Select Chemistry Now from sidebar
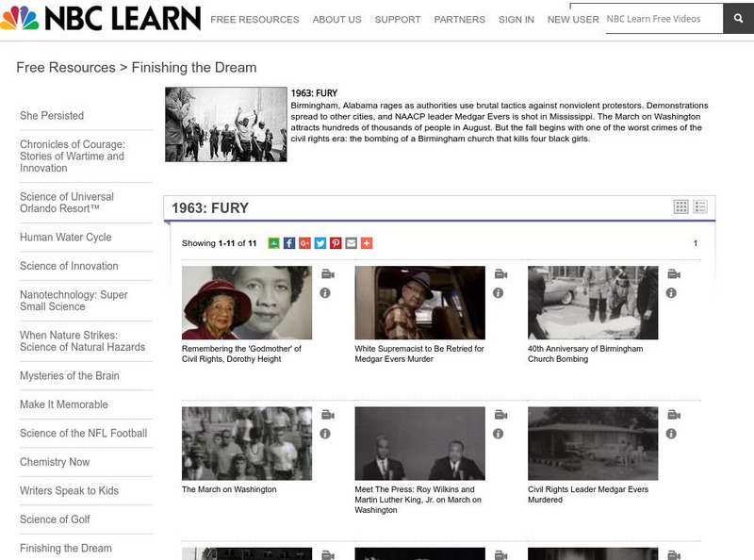The width and height of the screenshot is (754, 560). [55, 462]
